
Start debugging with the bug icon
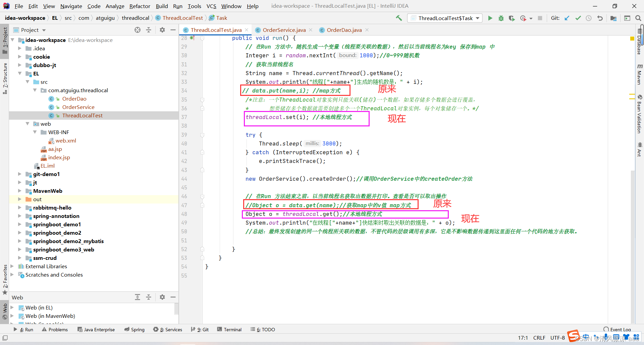[x=501, y=18]
